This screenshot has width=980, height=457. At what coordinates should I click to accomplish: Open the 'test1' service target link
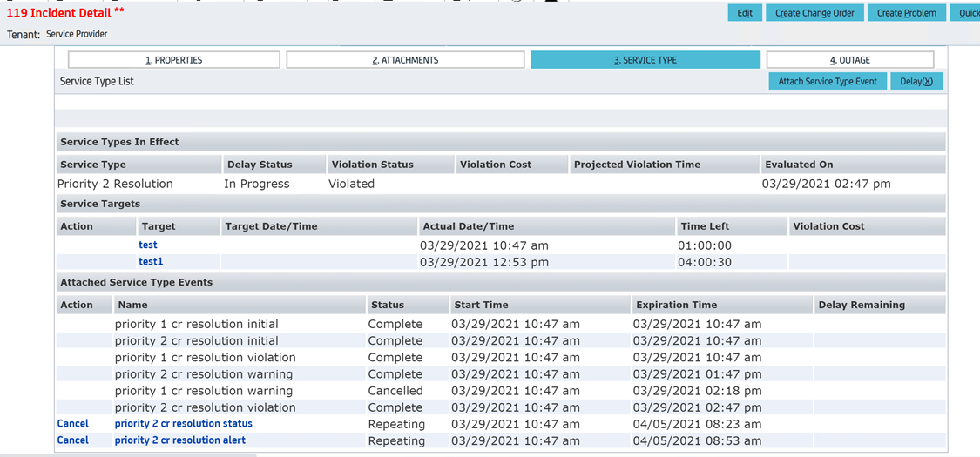(151, 262)
